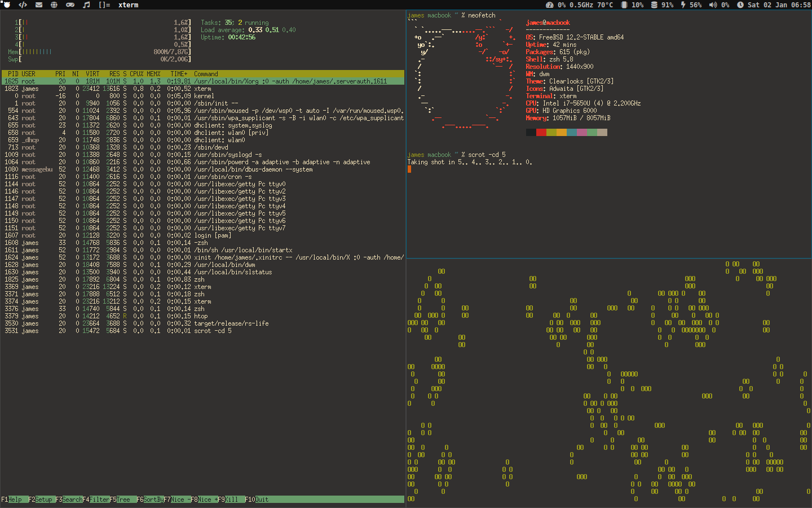The height and width of the screenshot is (508, 812).
Task: Select the /usr/local/bin/dwm process row
Action: pos(203,265)
